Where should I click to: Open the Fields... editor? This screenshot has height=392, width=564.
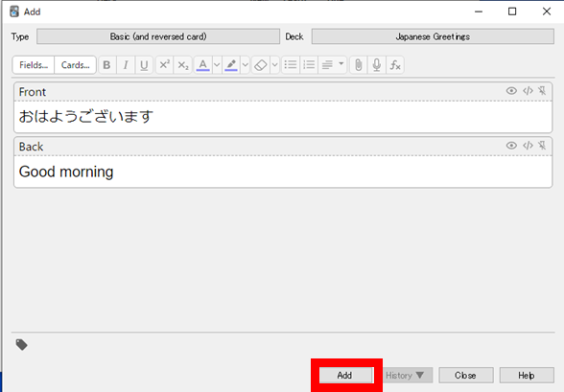click(34, 65)
